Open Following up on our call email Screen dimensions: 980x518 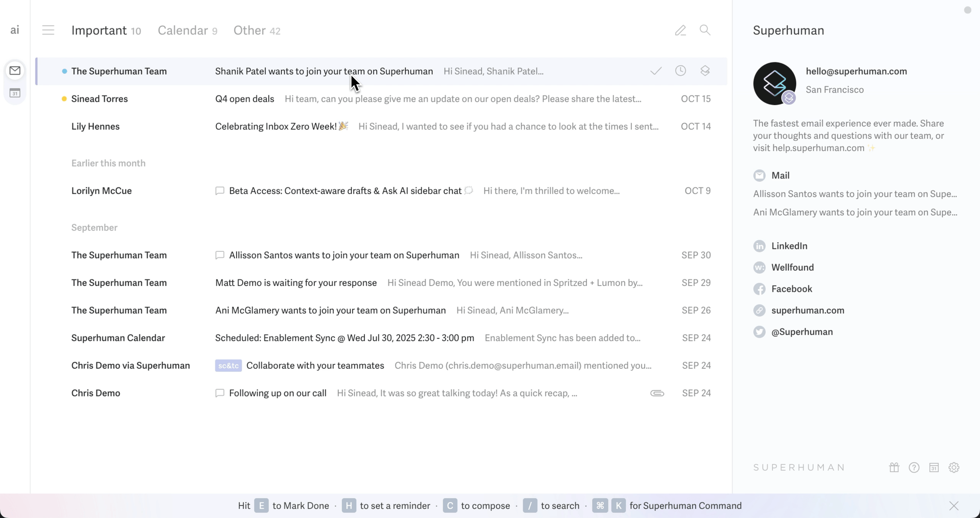[x=278, y=393]
